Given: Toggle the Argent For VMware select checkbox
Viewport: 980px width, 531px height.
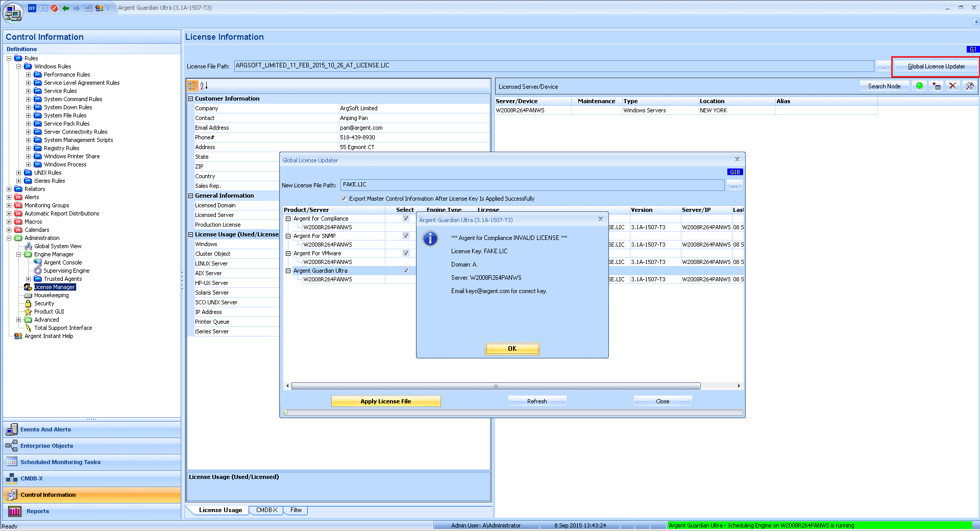Looking at the screenshot, I should coord(406,253).
